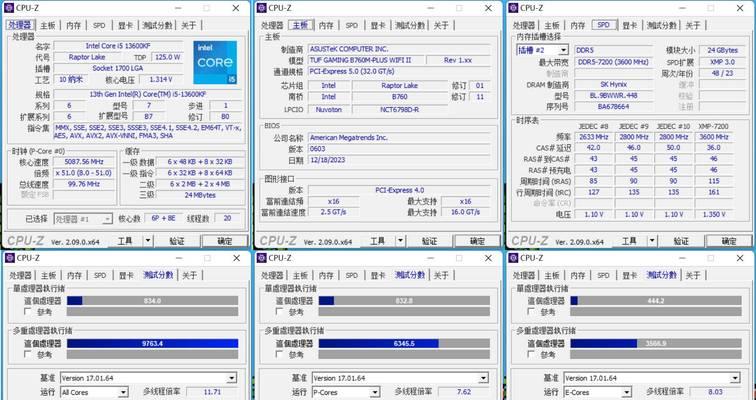Click CPU-Z title icon in the E-Cores benchmark window
The height and width of the screenshot is (400, 756).
pyautogui.click(x=513, y=258)
